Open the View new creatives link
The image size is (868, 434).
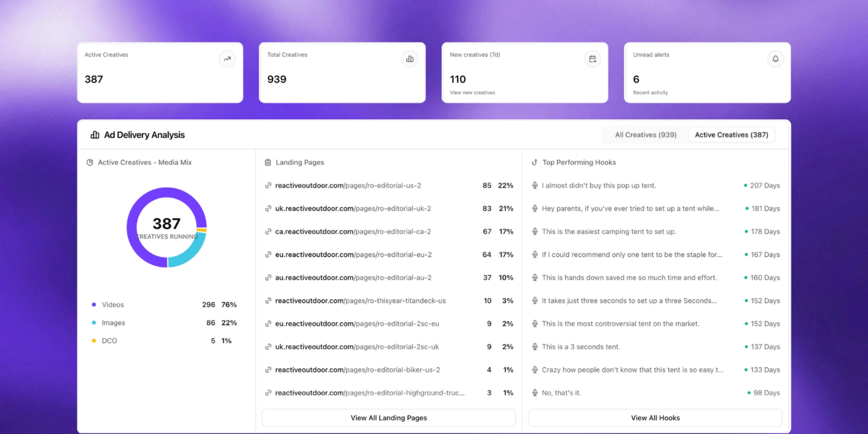tap(472, 92)
